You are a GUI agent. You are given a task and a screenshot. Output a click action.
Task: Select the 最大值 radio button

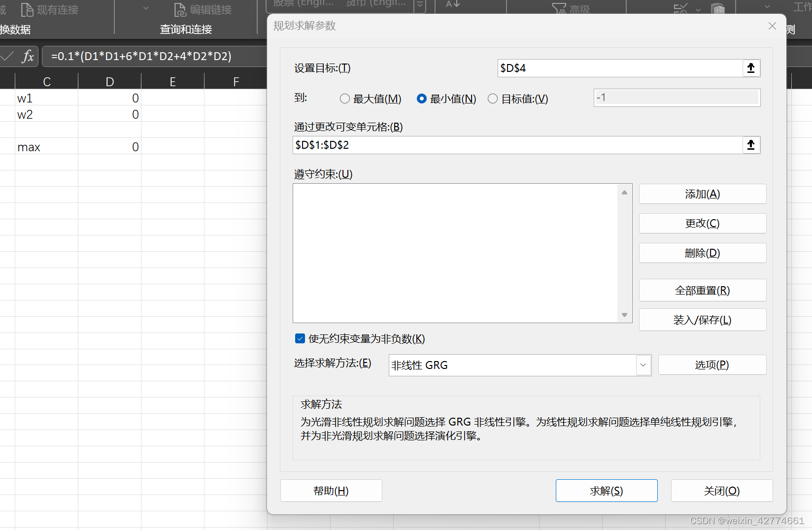point(345,99)
